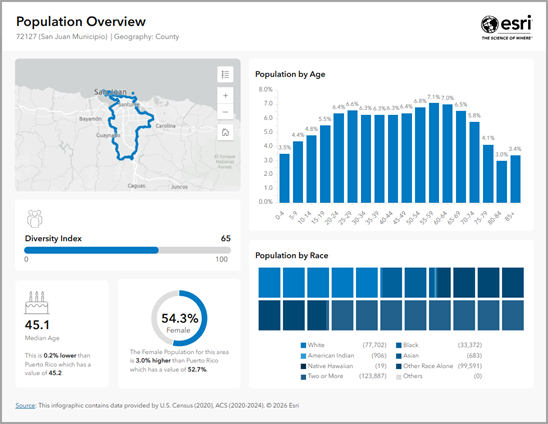
Task: Click the Geography: County text
Action: pyautogui.click(x=146, y=37)
